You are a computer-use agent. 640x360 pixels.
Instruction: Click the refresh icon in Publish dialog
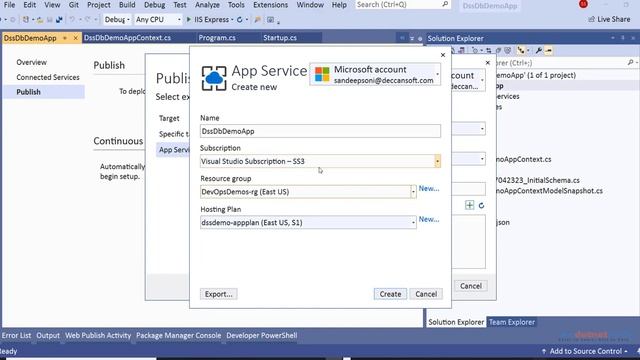tap(482, 205)
